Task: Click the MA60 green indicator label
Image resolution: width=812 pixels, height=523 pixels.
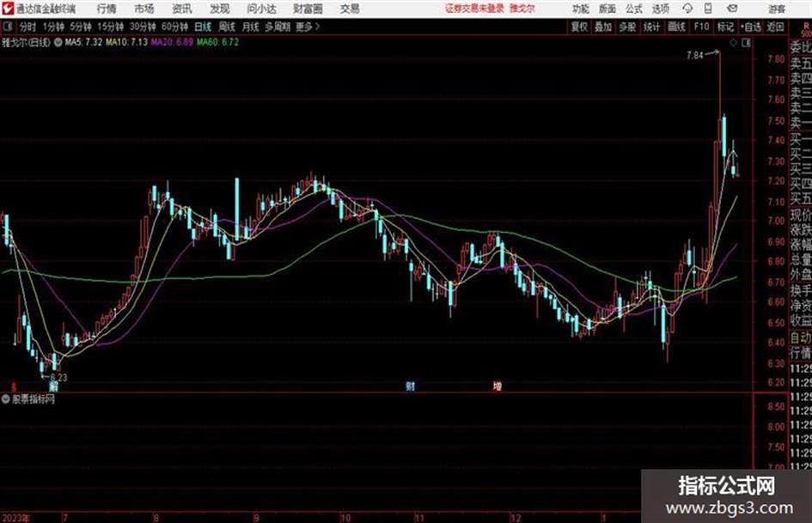Action: coord(217,42)
